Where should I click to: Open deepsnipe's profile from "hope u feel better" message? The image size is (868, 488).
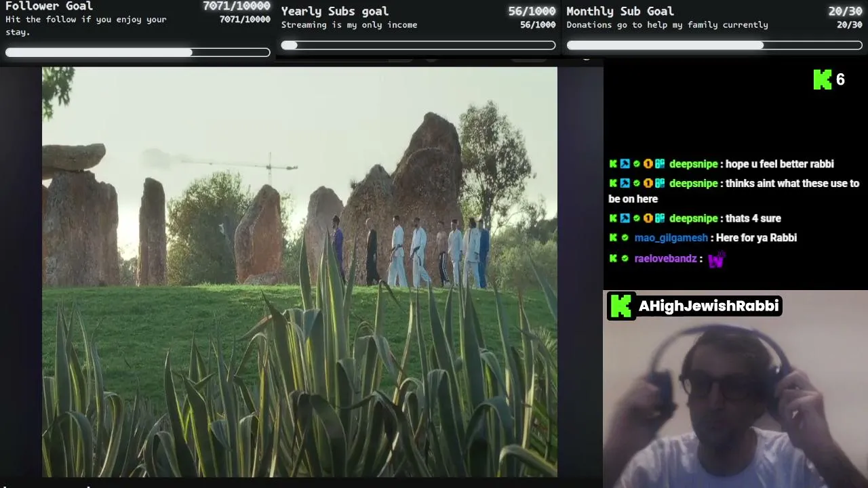693,164
